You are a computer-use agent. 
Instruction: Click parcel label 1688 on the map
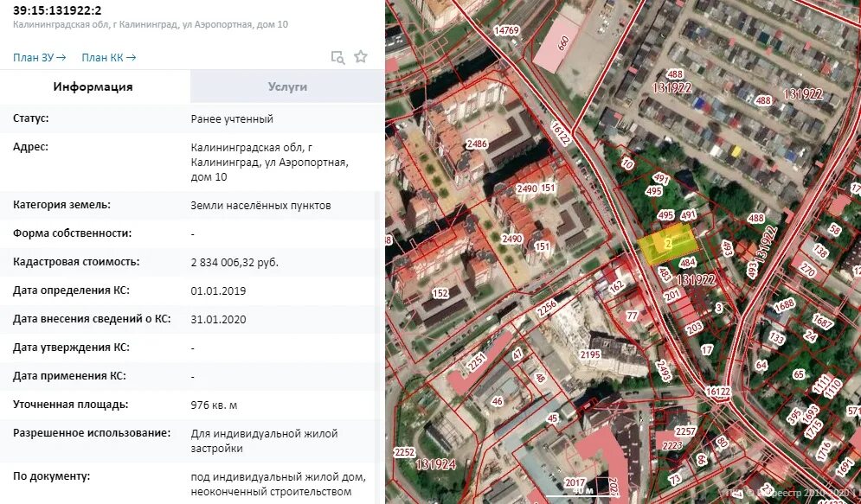point(784,305)
